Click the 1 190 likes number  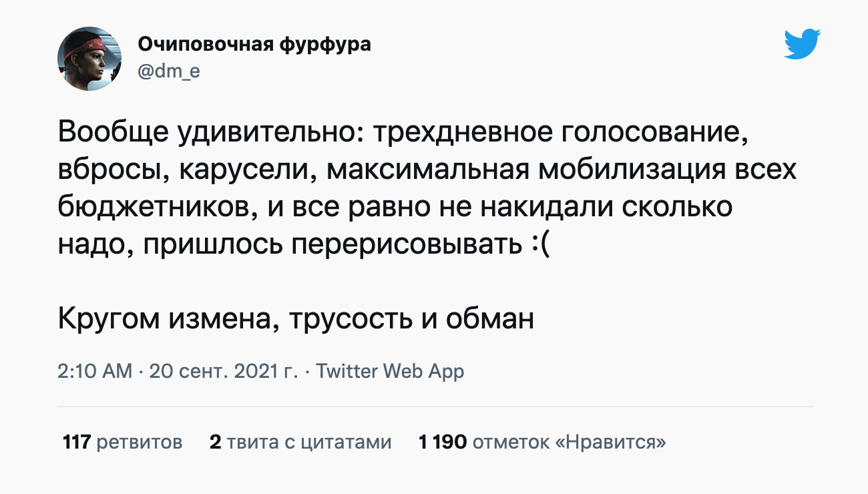point(442,442)
